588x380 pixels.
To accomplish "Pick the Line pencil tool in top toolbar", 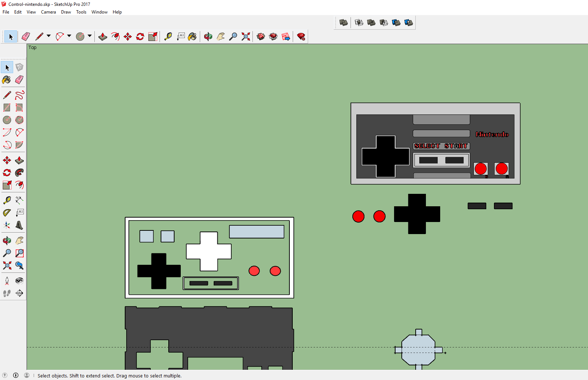I will pyautogui.click(x=39, y=37).
